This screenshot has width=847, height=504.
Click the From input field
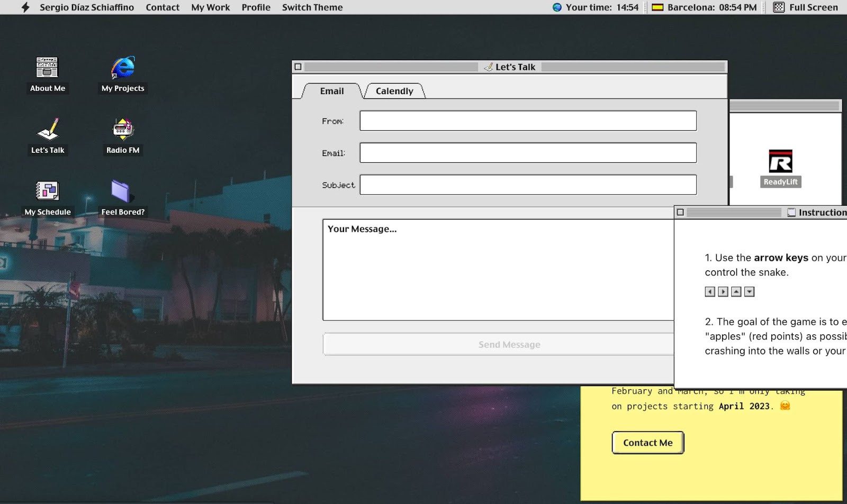click(528, 121)
